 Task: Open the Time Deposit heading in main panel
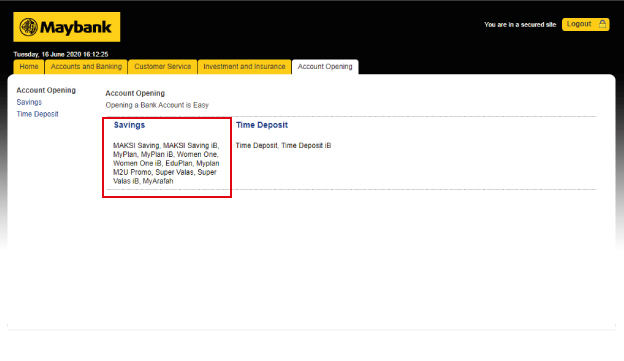pos(262,125)
